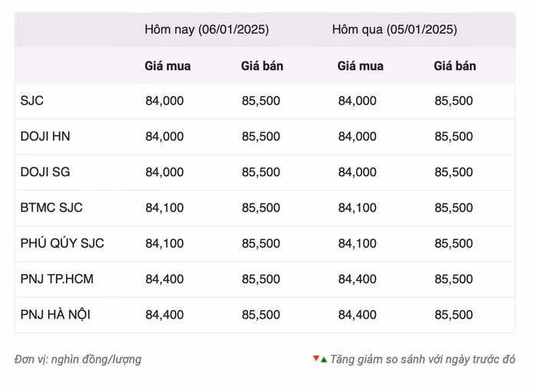
Task: Select the DOJI HN row label
Action: click(45, 136)
